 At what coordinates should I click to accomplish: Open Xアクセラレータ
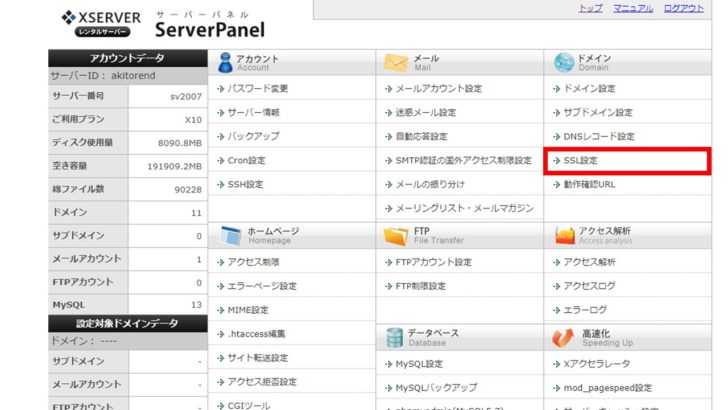[x=597, y=364]
